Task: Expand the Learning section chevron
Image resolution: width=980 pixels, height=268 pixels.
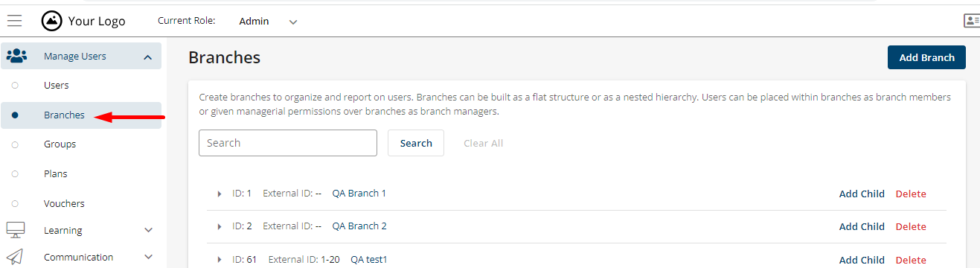Action: click(148, 231)
